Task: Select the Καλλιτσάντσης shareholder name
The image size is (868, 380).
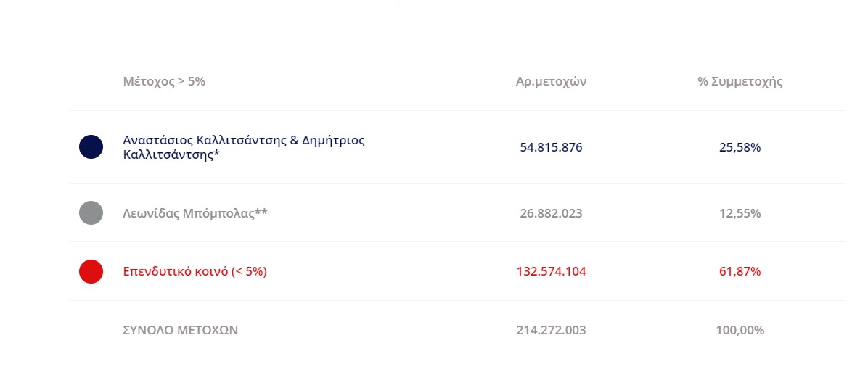Action: (x=244, y=147)
